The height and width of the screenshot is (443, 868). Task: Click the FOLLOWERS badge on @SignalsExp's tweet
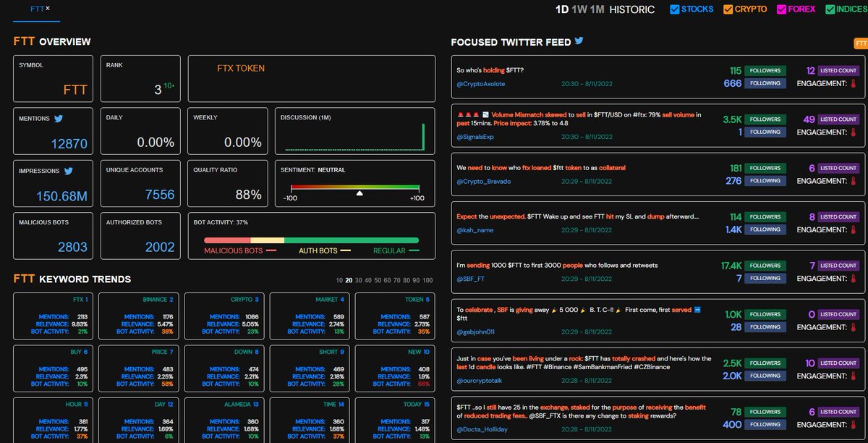point(767,119)
